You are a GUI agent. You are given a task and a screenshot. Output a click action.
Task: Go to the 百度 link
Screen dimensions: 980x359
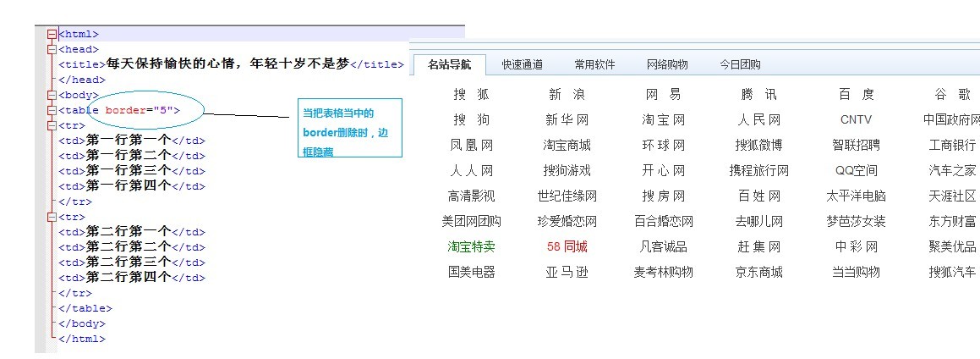(856, 95)
